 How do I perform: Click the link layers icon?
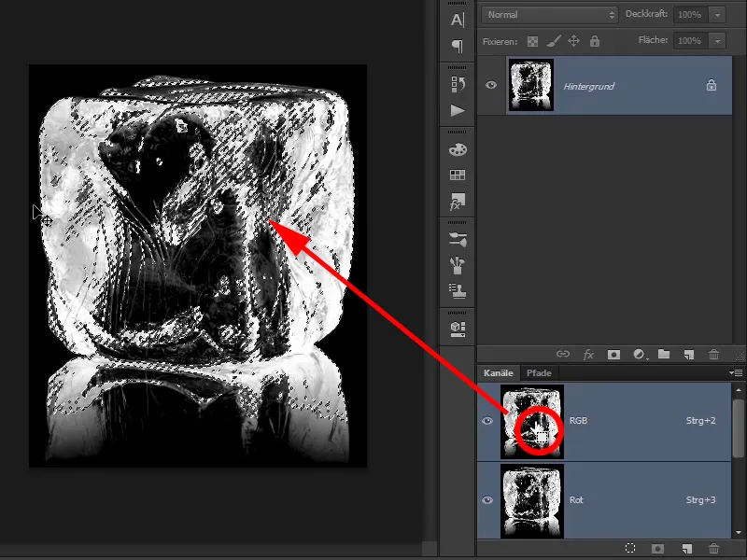coord(563,354)
